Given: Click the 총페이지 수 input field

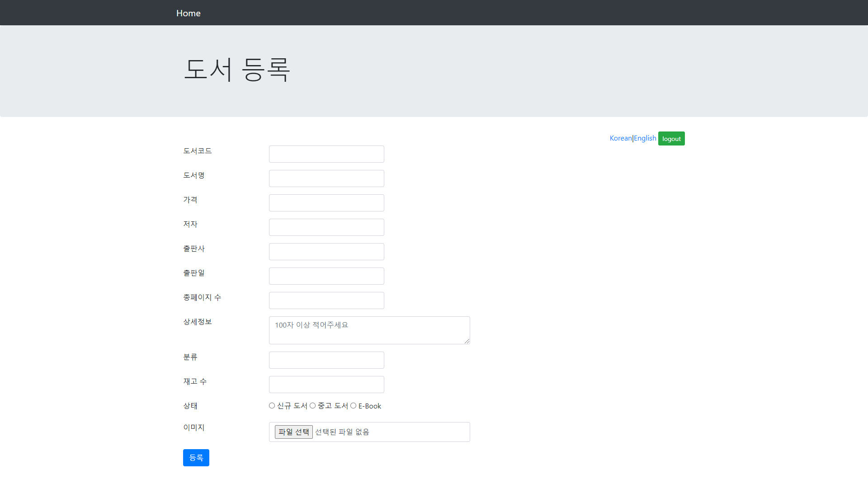Looking at the screenshot, I should pyautogui.click(x=326, y=300).
